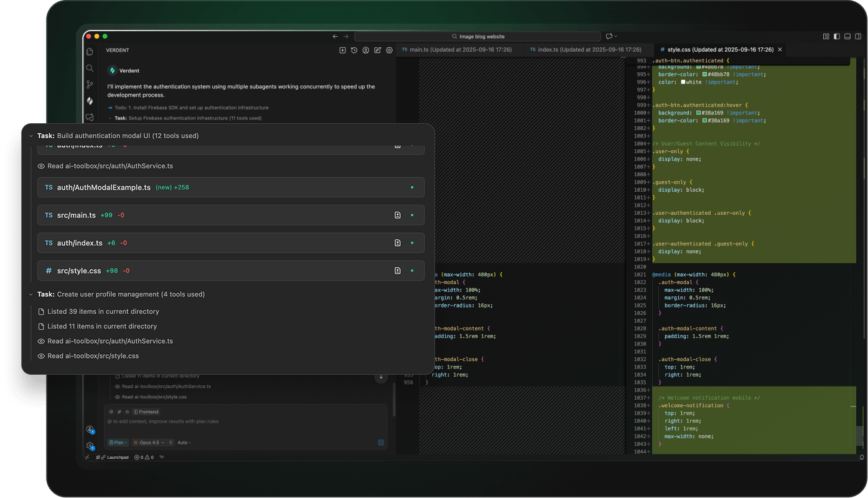The width and height of the screenshot is (868, 498).
Task: Collapse the Build authentication modal UI task
Action: click(31, 136)
